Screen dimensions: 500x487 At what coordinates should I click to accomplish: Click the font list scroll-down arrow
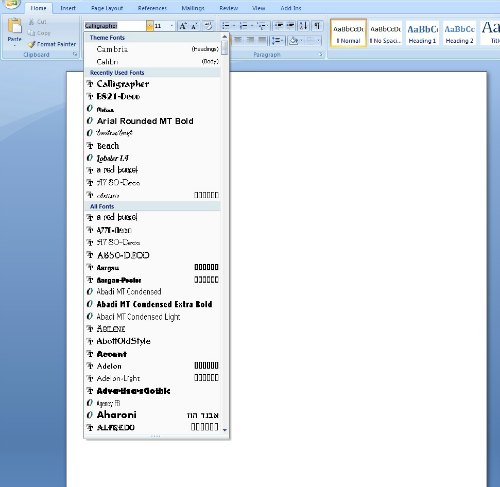coord(225,429)
